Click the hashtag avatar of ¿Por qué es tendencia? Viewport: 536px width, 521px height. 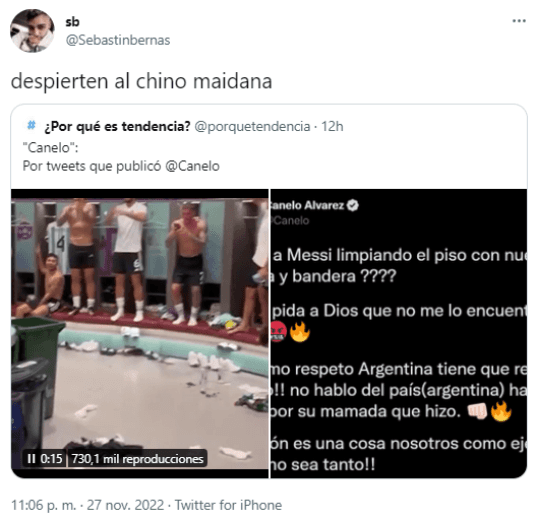(x=31, y=126)
